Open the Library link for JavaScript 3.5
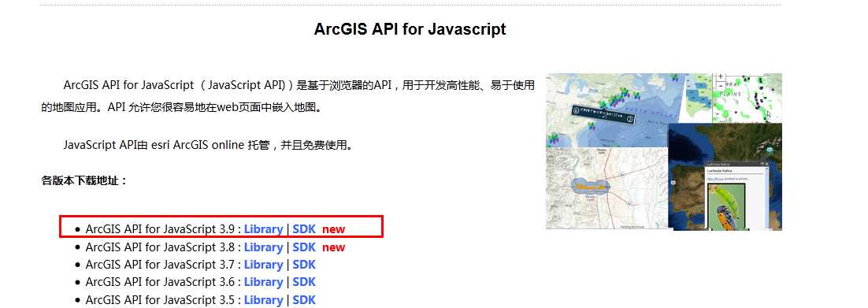The height and width of the screenshot is (308, 868). tap(264, 299)
